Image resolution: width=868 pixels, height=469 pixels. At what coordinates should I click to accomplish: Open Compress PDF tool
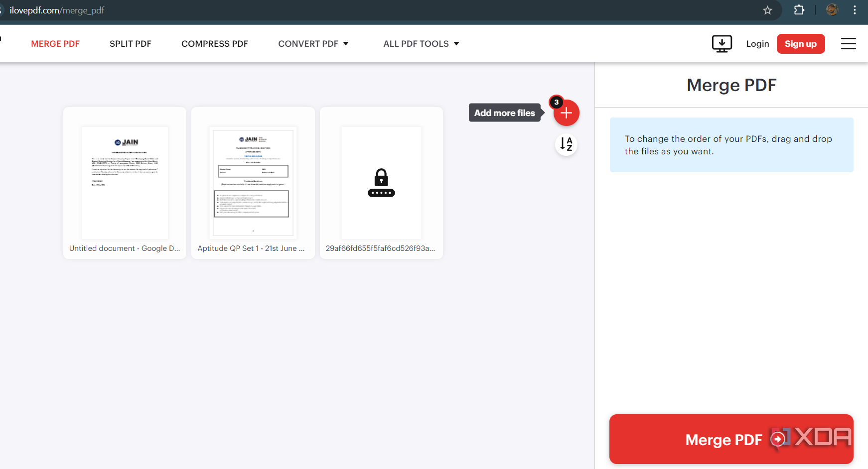(x=215, y=44)
